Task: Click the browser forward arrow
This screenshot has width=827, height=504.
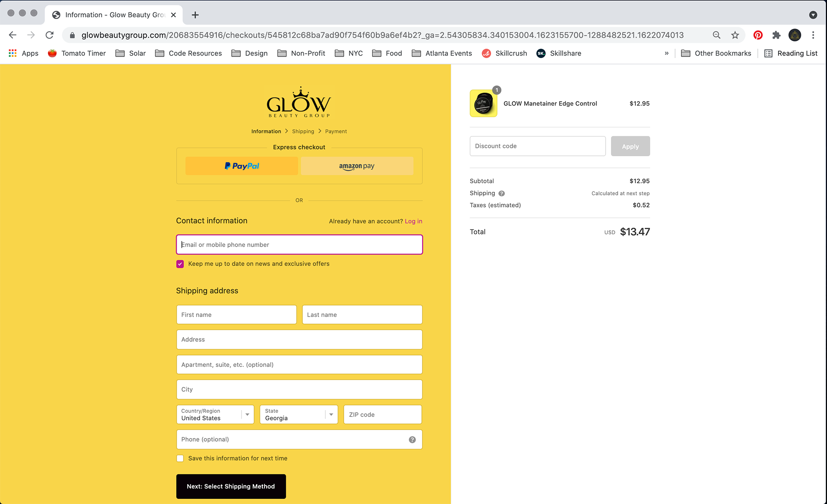Action: point(31,35)
